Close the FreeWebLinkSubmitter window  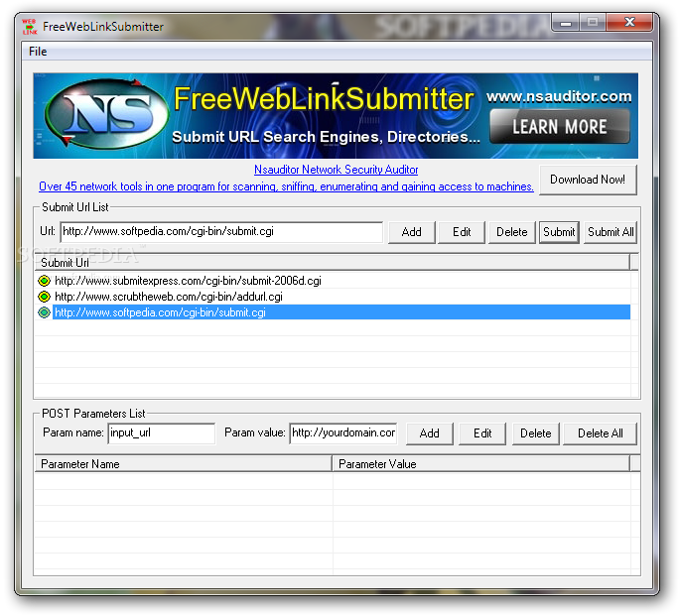click(629, 22)
